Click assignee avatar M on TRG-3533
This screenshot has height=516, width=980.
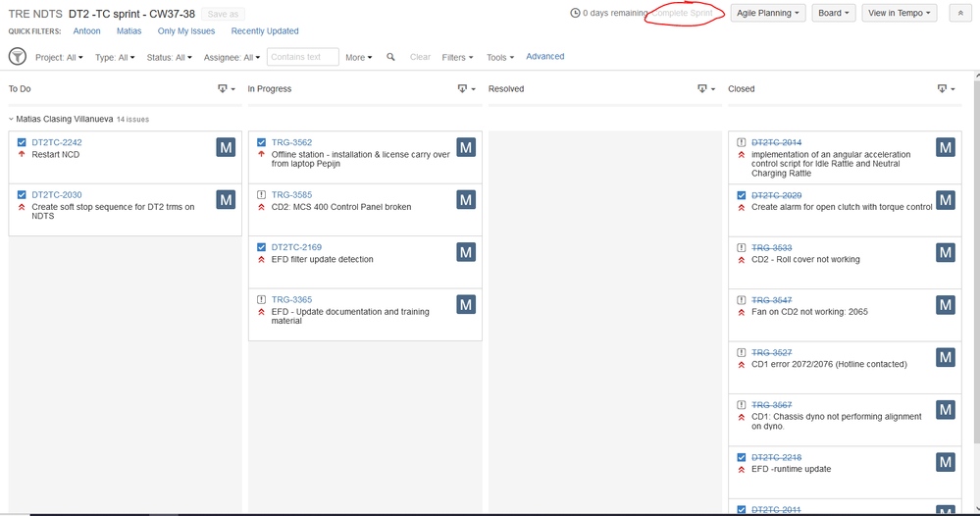946,252
